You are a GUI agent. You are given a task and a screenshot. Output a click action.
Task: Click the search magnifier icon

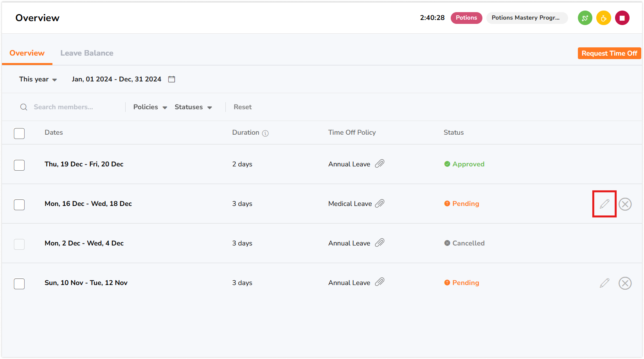(x=24, y=107)
